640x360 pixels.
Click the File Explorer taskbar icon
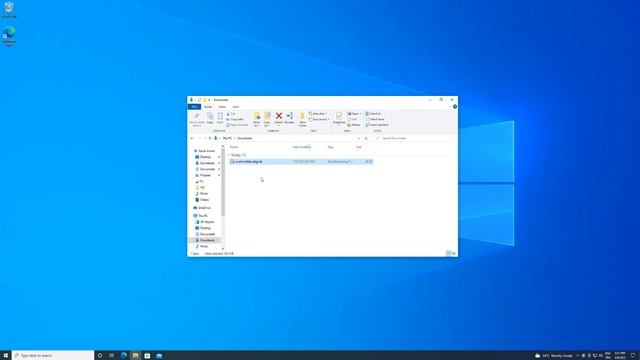tap(135, 356)
